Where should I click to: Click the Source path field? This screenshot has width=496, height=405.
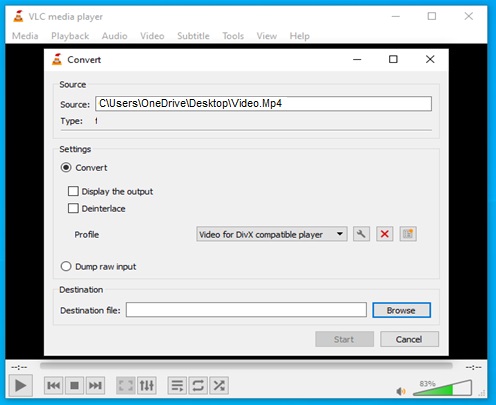(x=263, y=104)
